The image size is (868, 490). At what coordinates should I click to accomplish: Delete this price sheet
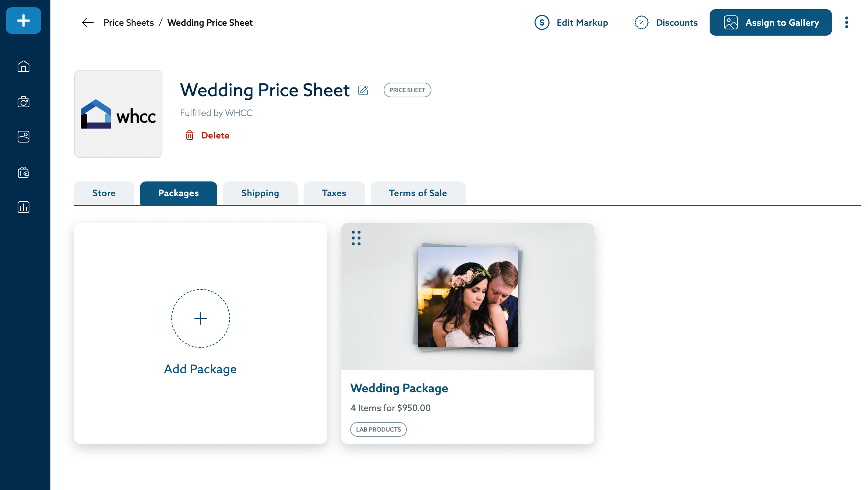pos(208,135)
